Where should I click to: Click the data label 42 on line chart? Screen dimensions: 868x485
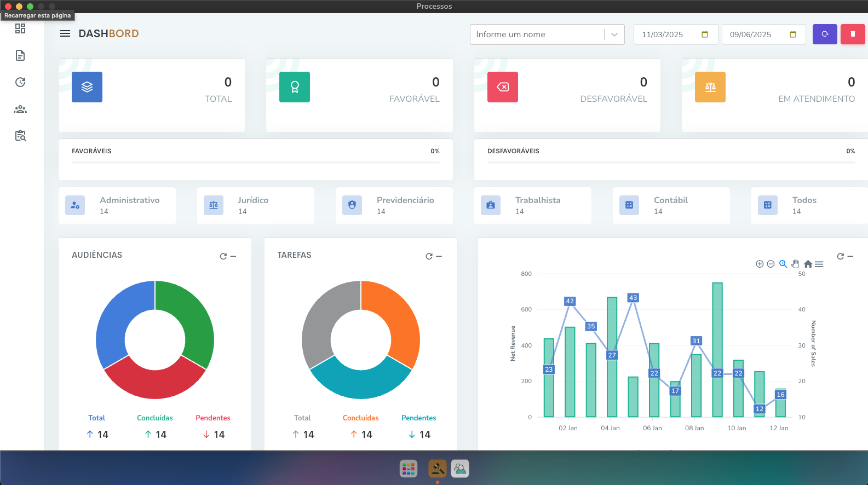[x=570, y=301]
